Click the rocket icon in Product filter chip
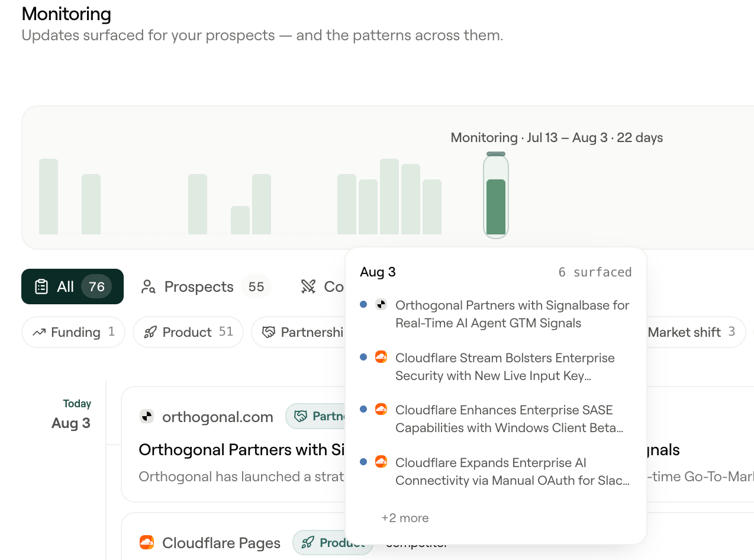 [x=151, y=333]
